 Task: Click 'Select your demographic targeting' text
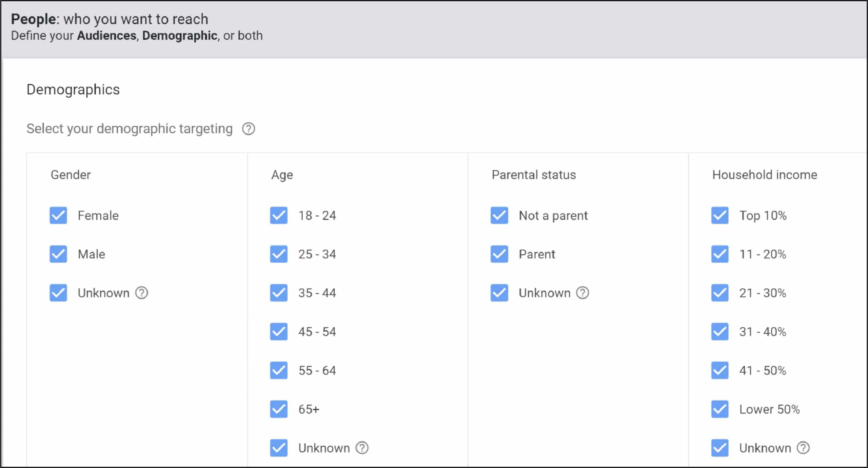(x=130, y=129)
